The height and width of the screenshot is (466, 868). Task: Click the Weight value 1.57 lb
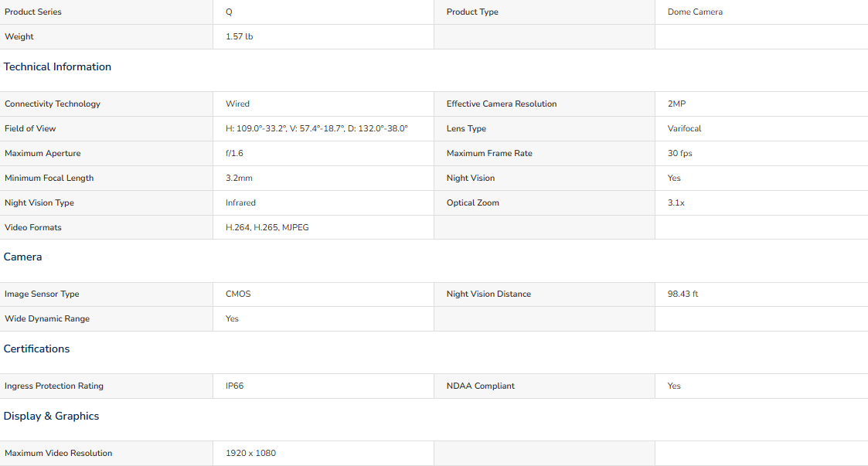pyautogui.click(x=239, y=36)
